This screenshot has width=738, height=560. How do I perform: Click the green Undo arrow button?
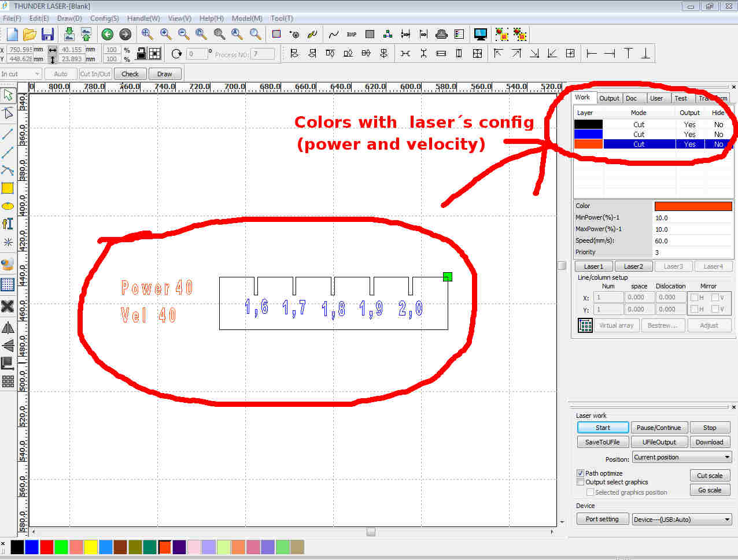[107, 34]
